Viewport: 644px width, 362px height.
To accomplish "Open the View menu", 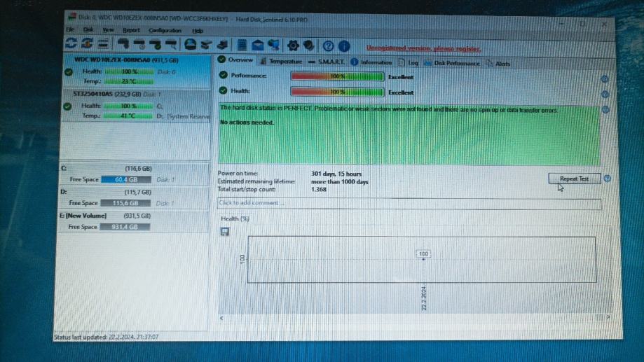I will click(108, 30).
